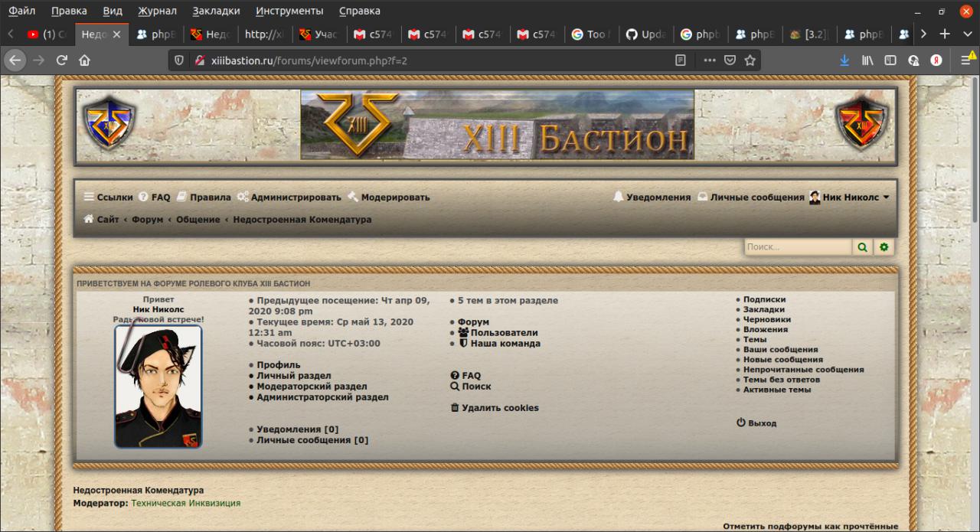
Task: Open advanced search via gear icon
Action: 884,247
